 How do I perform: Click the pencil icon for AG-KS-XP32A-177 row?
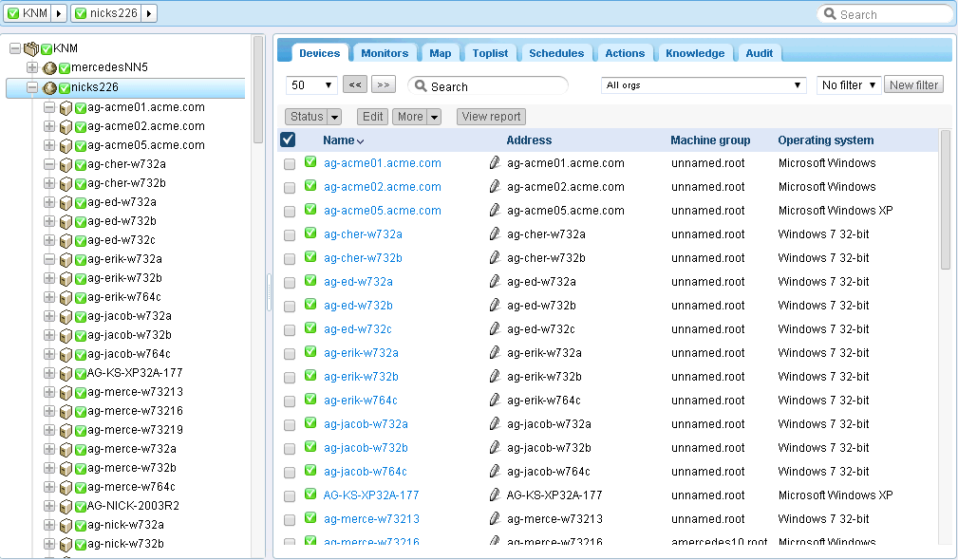(494, 495)
